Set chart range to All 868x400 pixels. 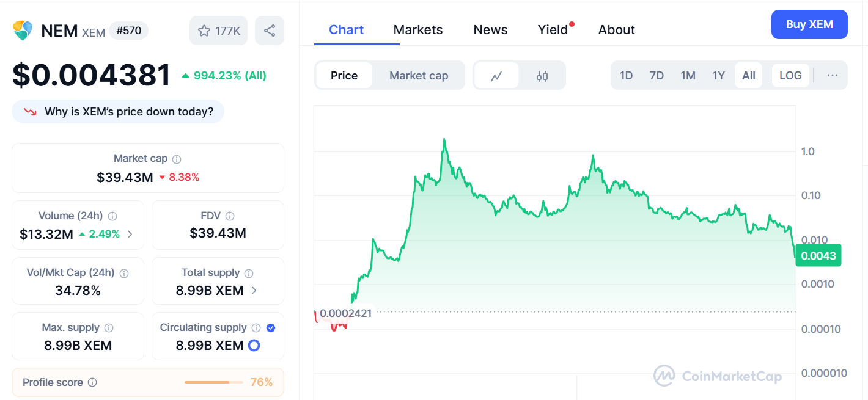(x=749, y=76)
